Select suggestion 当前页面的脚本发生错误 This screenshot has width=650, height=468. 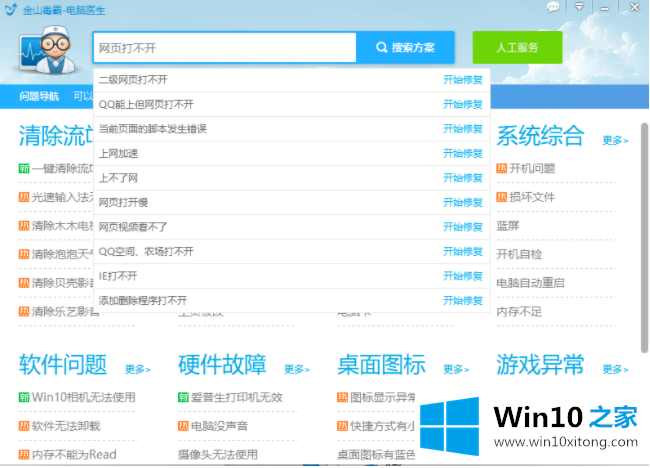(292, 129)
